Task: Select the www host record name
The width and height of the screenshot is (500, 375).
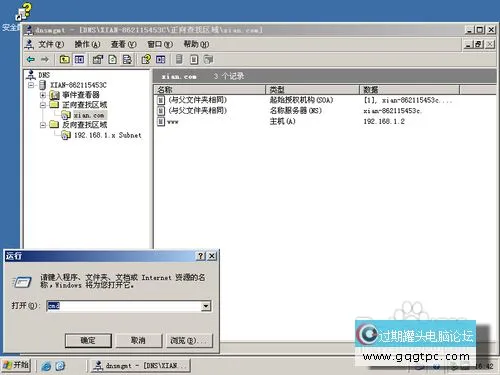Action: pyautogui.click(x=173, y=122)
